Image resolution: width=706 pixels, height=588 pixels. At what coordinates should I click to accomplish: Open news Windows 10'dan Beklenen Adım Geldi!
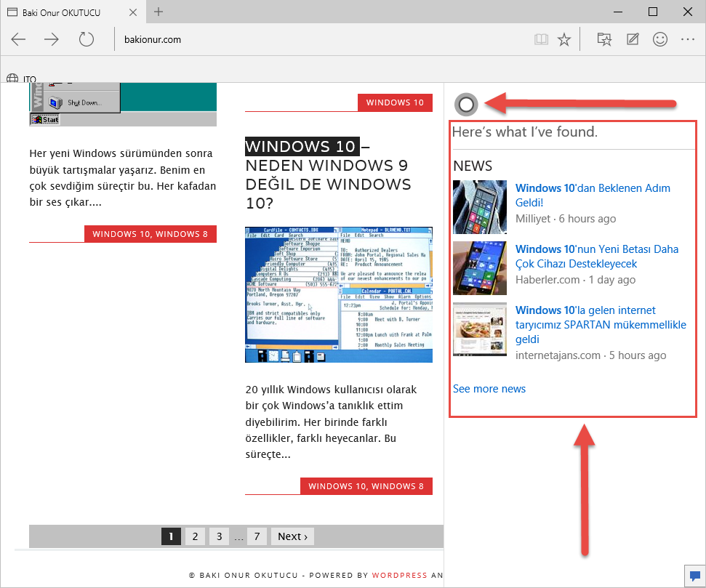[x=593, y=196]
